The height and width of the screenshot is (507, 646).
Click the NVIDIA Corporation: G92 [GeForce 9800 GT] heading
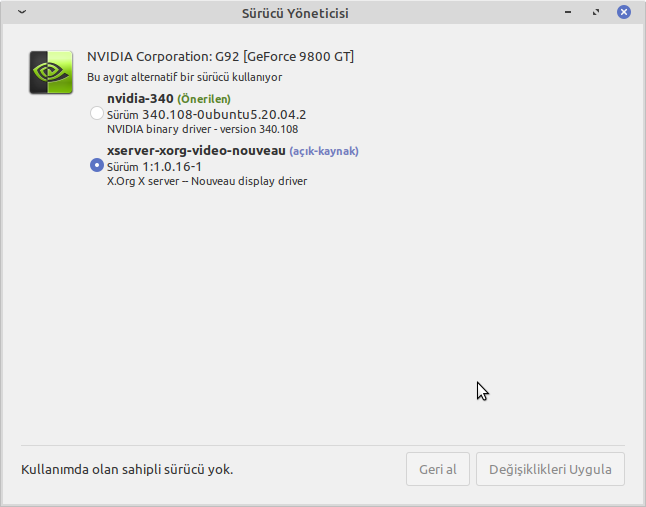[220, 56]
